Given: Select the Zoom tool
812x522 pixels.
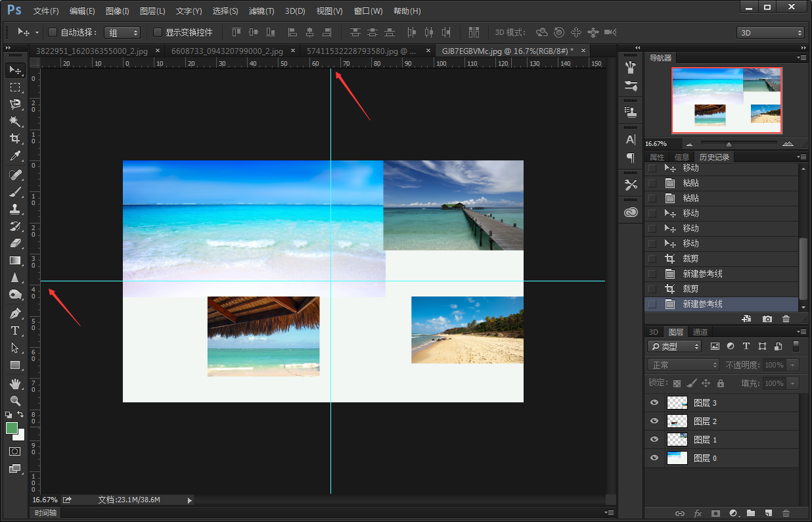Looking at the screenshot, I should coord(14,400).
